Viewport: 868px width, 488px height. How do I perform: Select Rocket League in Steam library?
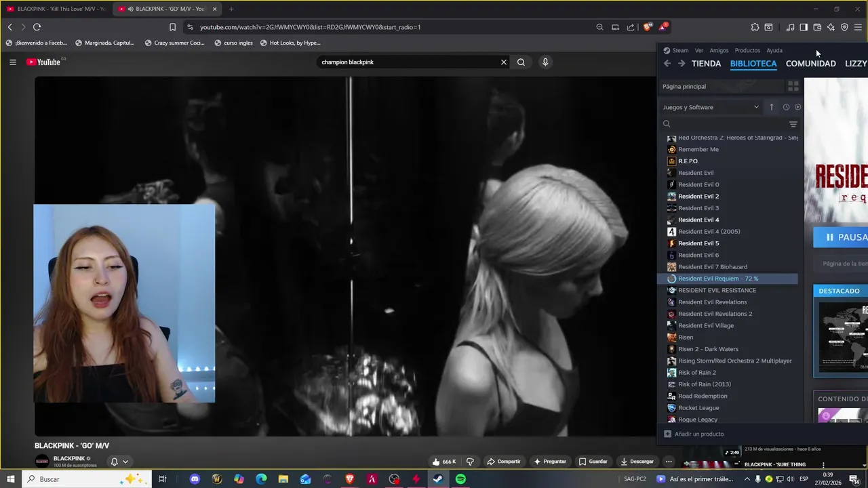[x=728, y=408]
